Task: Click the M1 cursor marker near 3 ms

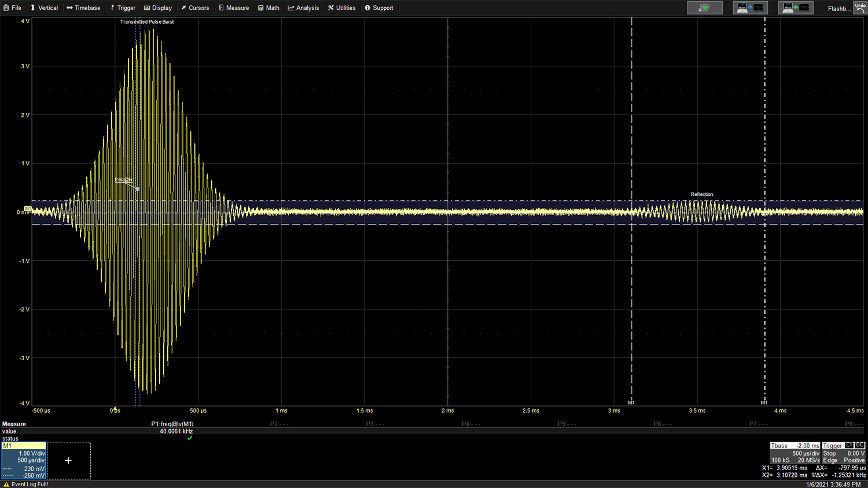Action: (631, 402)
